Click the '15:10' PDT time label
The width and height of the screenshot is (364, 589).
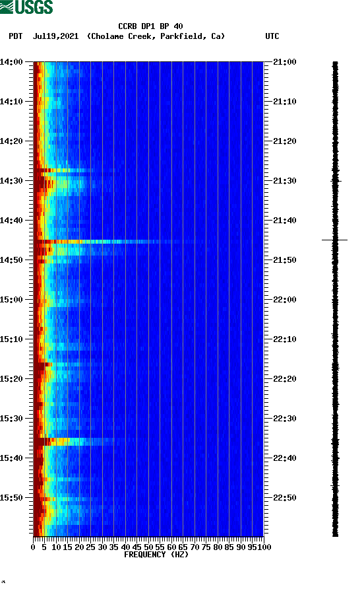[11, 339]
